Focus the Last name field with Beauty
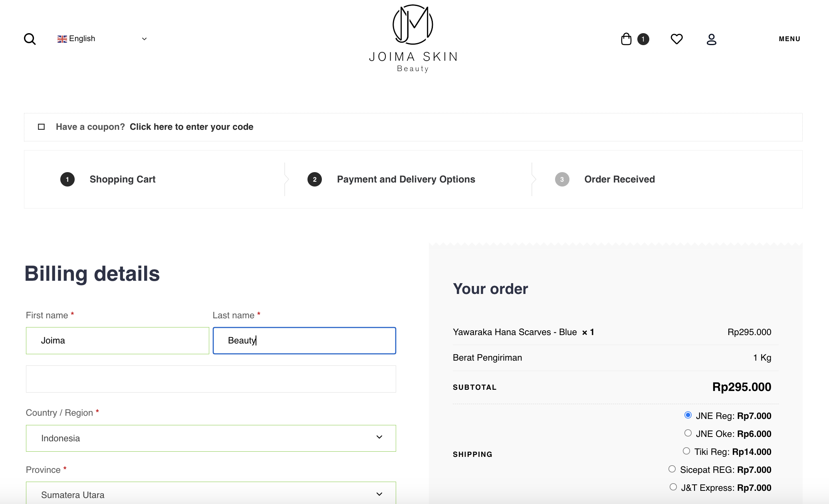Viewport: 829px width, 504px height. point(304,341)
